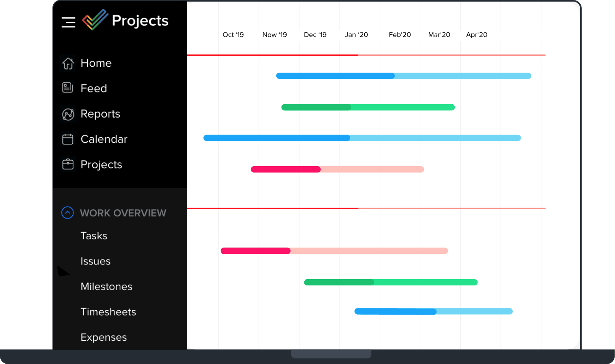
Task: Select Expenses in the sidebar
Action: 103,337
